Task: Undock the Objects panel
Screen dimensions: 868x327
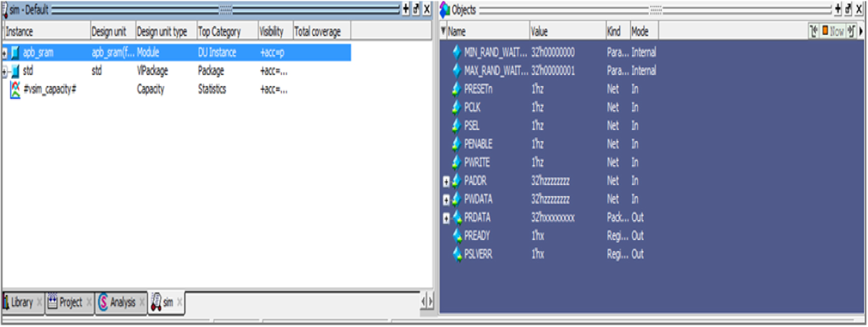Action: [x=848, y=9]
